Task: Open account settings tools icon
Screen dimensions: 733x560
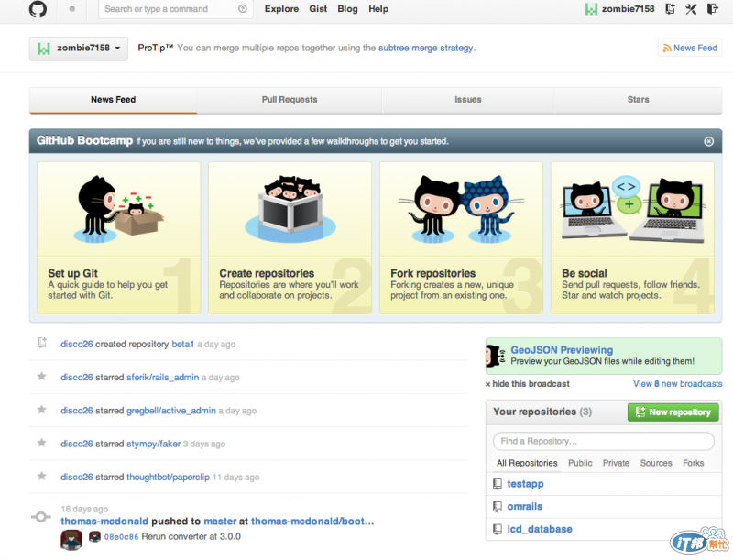Action: pos(691,9)
